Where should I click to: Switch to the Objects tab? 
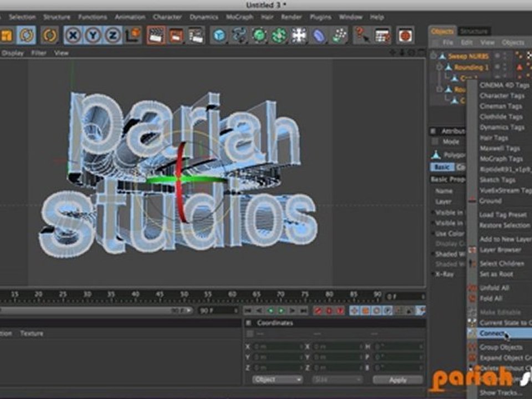click(x=442, y=31)
